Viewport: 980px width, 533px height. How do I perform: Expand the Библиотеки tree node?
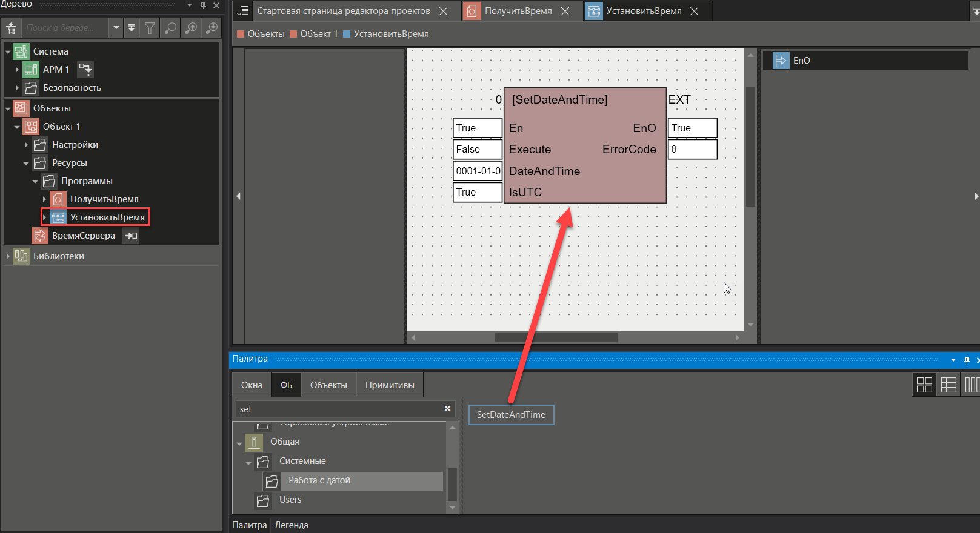click(8, 256)
